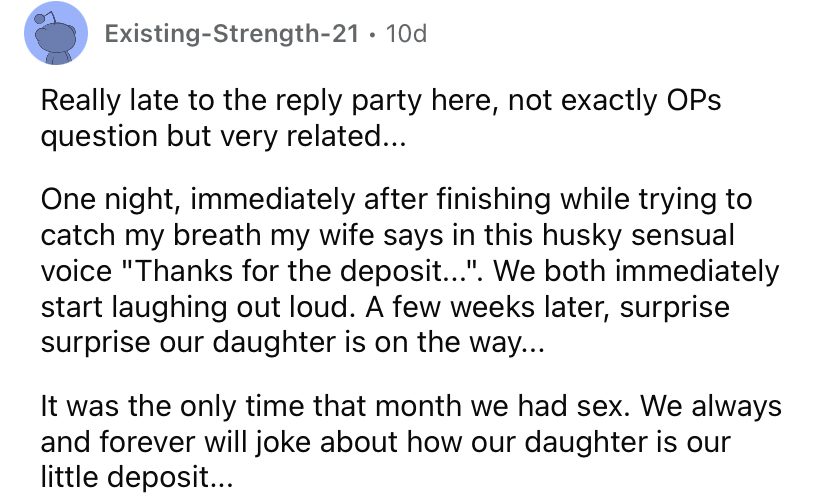The width and height of the screenshot is (828, 503).
Task: Click the final paragraph starting 'It was the only'
Action: [411, 441]
